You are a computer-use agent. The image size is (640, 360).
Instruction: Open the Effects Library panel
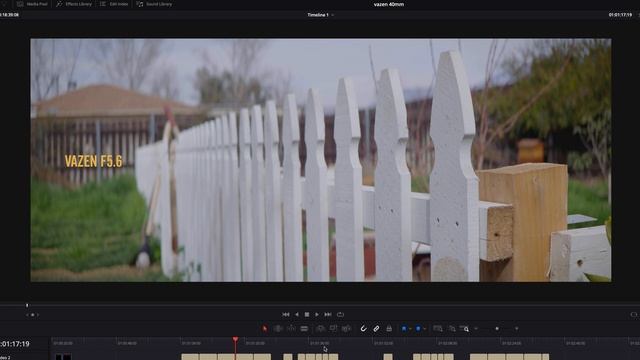(74, 4)
